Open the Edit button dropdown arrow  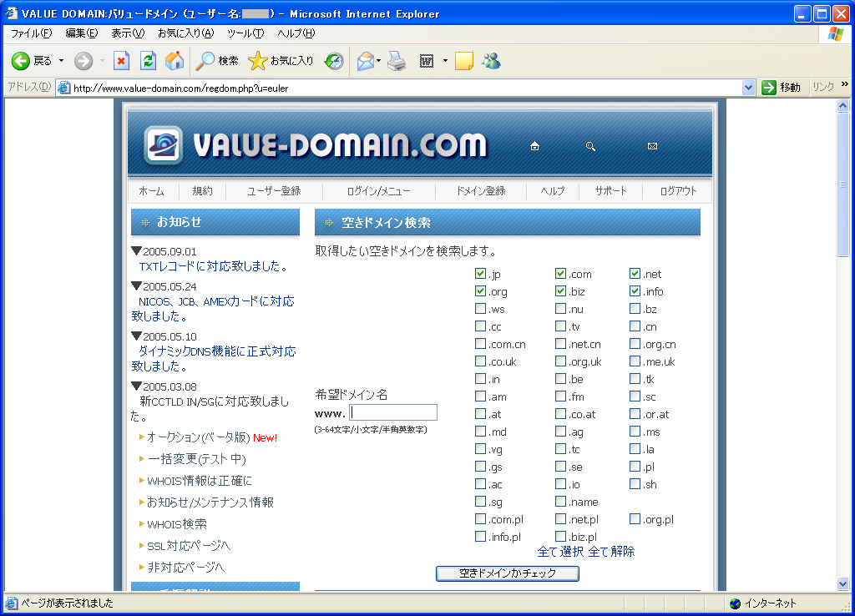coord(445,61)
